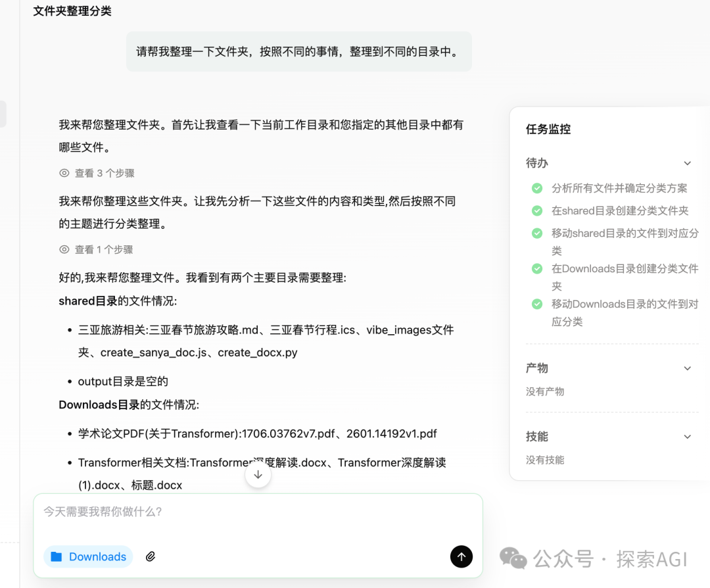Collapse the 待办 section chevron
The width and height of the screenshot is (710, 588).
688,163
